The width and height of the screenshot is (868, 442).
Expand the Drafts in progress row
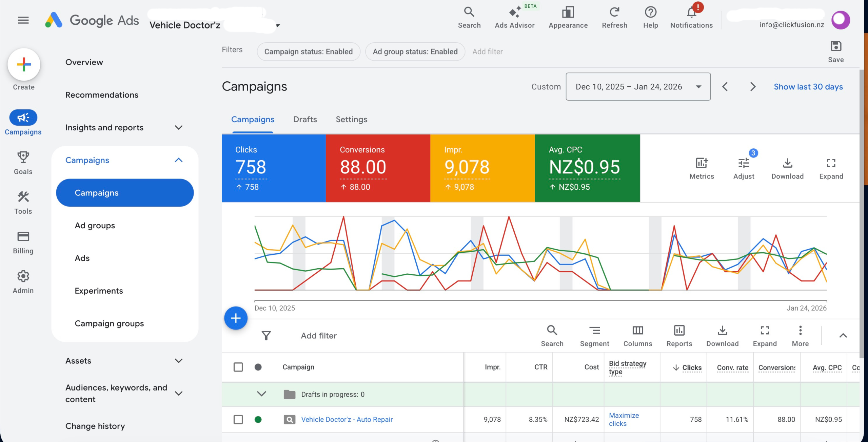[261, 394]
